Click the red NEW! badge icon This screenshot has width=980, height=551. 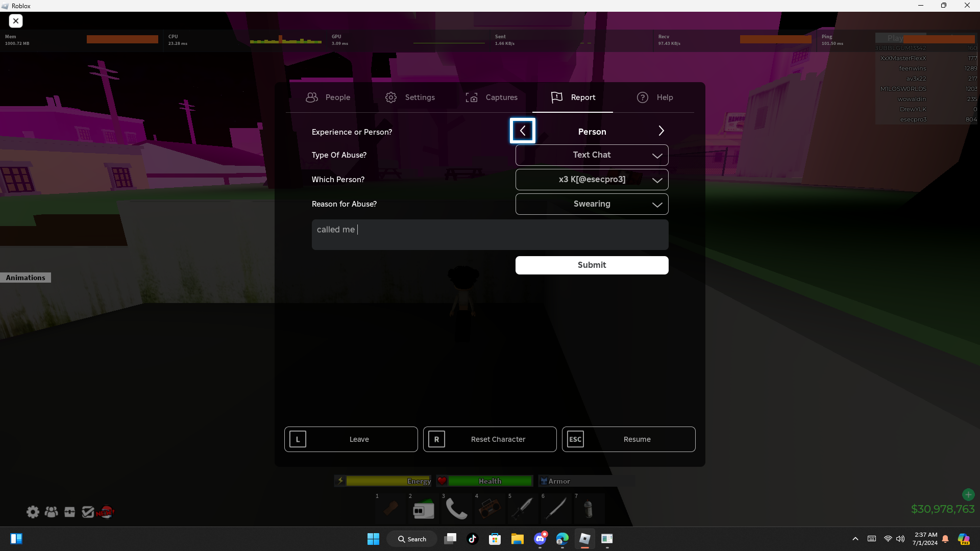click(106, 512)
